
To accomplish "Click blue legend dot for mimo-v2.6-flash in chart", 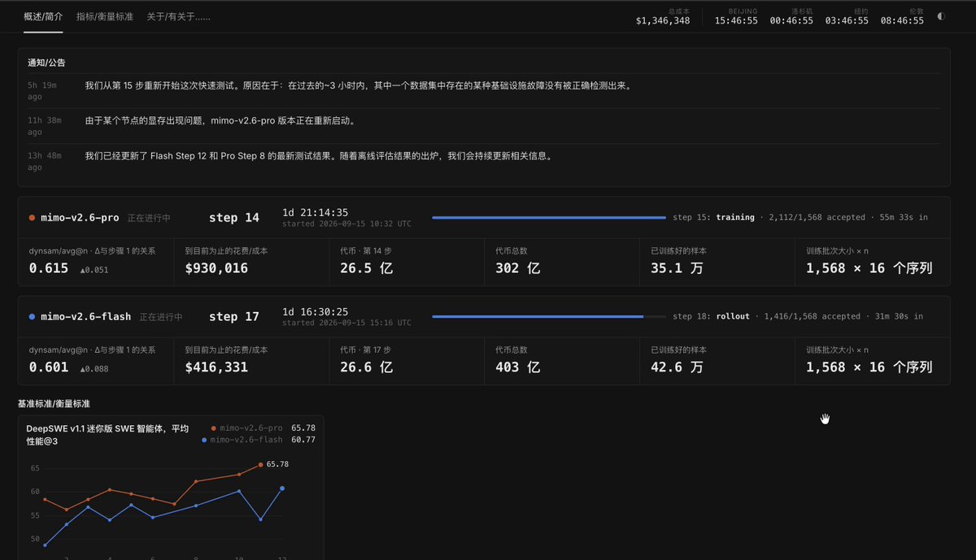I will coord(204,440).
